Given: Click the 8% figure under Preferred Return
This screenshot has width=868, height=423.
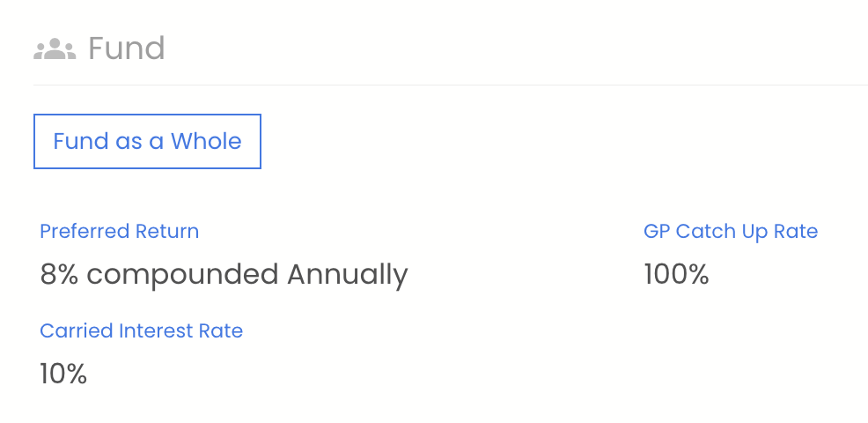Looking at the screenshot, I should [60, 274].
